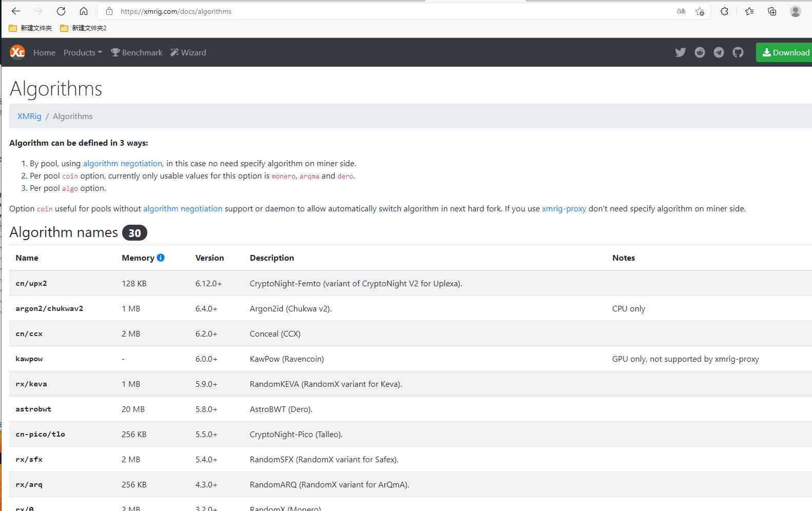Open the Wizard nav item
Screen dimensions: 812x511
[188, 52]
